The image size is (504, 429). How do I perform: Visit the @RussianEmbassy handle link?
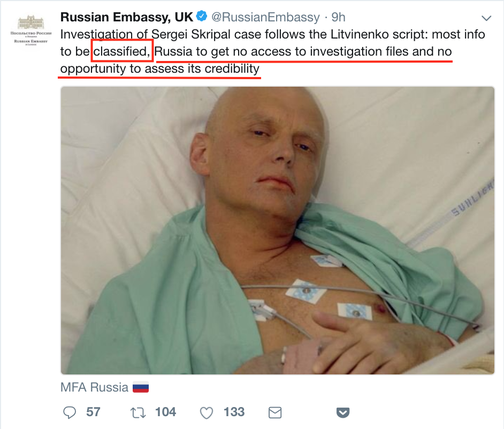click(x=265, y=17)
